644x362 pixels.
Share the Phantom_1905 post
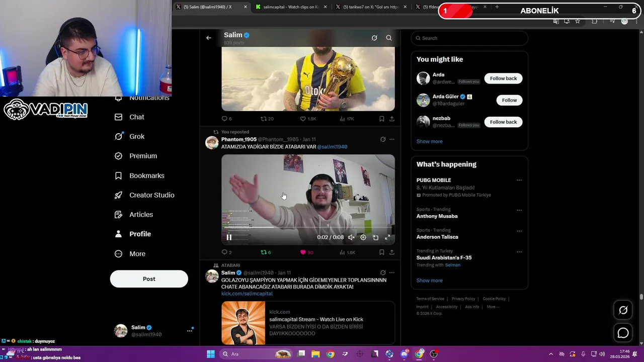point(392,252)
